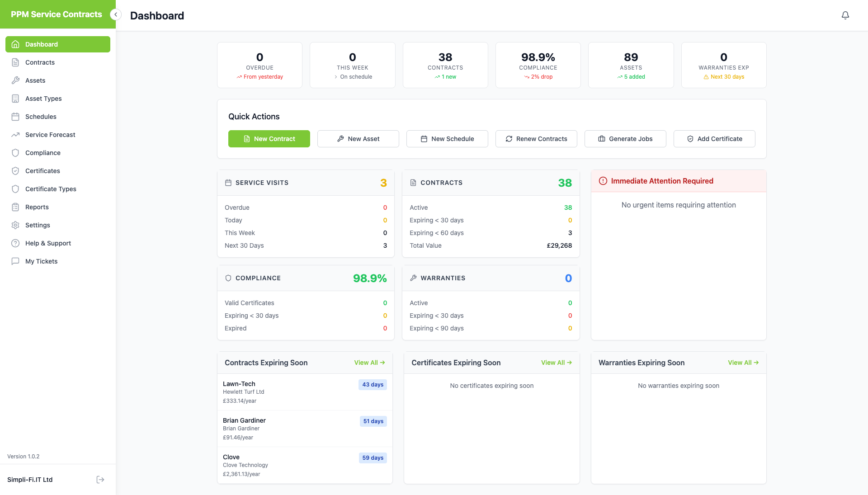Click the 98.9% compliance stat card
The image size is (868, 495).
[x=538, y=65]
